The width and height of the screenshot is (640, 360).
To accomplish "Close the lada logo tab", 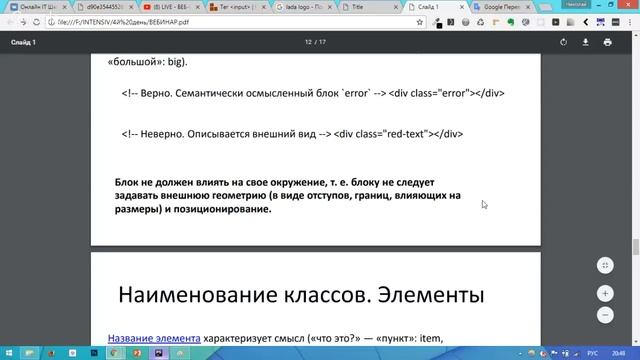I will pos(330,7).
